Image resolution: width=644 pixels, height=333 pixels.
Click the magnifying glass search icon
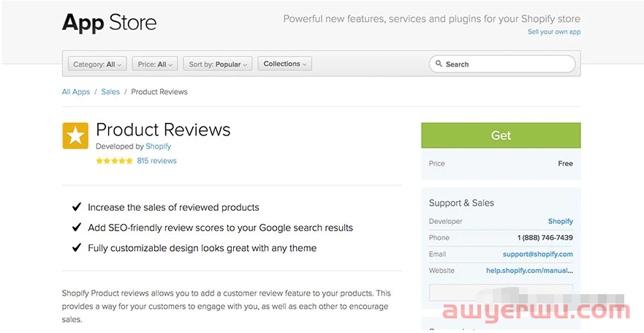click(x=438, y=64)
